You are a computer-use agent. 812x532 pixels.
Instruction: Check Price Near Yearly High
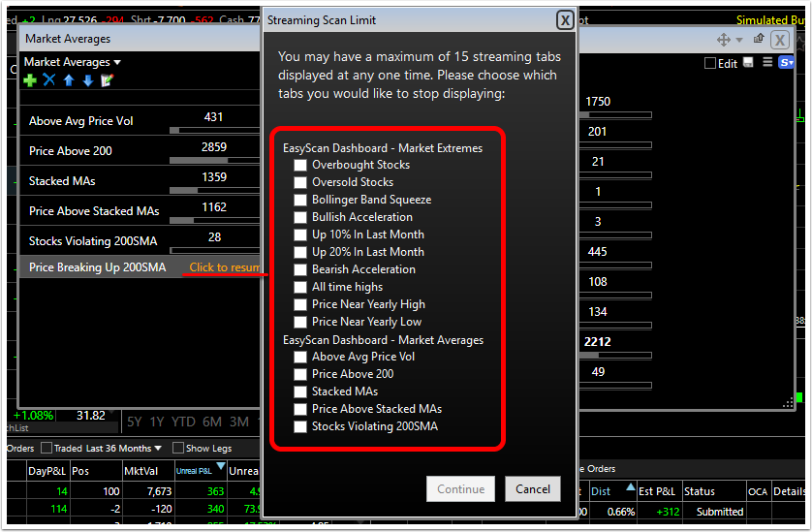(x=300, y=304)
